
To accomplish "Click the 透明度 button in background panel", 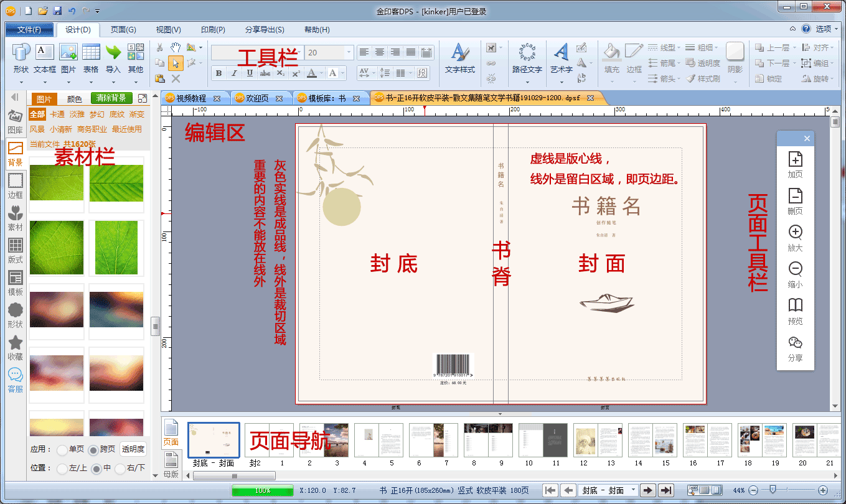I will 133,449.
